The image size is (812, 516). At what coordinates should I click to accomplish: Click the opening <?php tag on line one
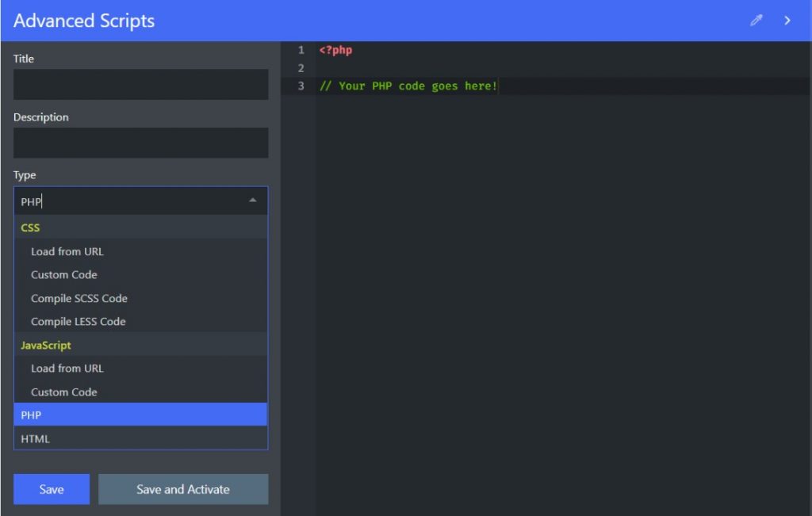coord(335,50)
